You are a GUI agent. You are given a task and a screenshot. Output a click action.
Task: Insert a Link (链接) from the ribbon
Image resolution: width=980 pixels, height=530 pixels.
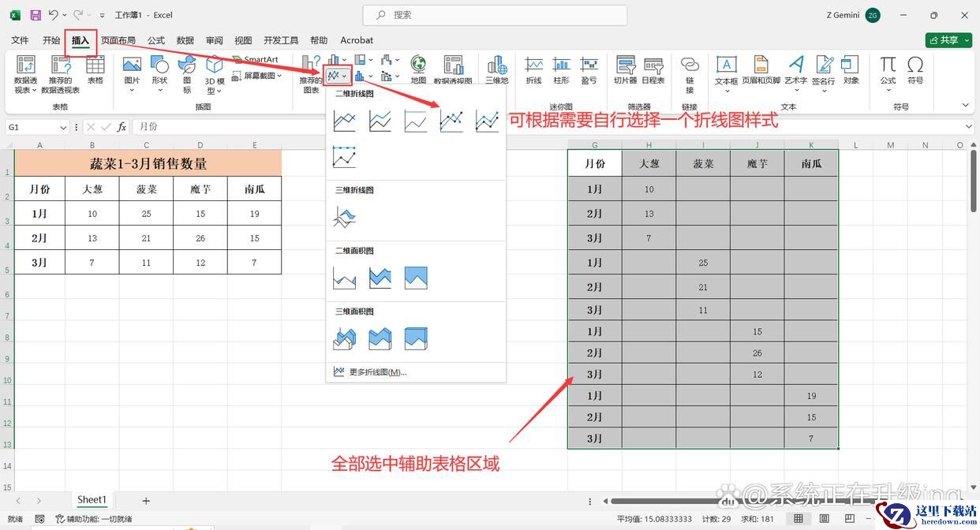tap(690, 70)
